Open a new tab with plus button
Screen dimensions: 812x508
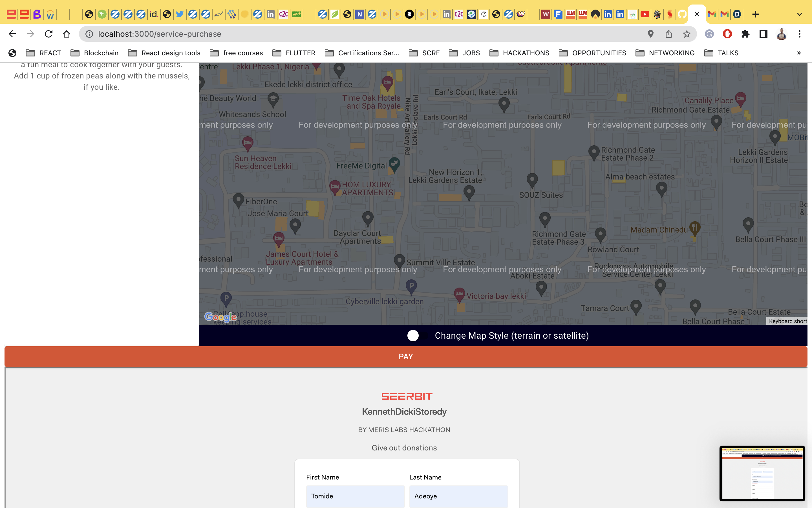(x=756, y=14)
